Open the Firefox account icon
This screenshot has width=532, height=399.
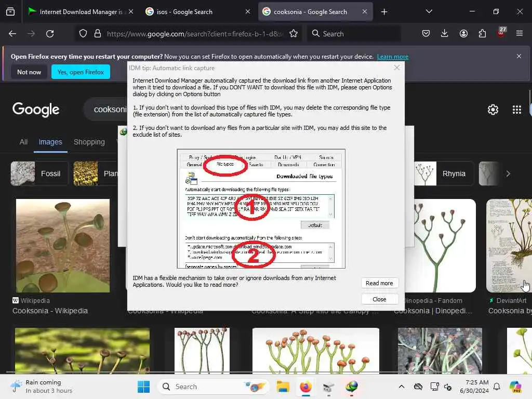coord(463,33)
